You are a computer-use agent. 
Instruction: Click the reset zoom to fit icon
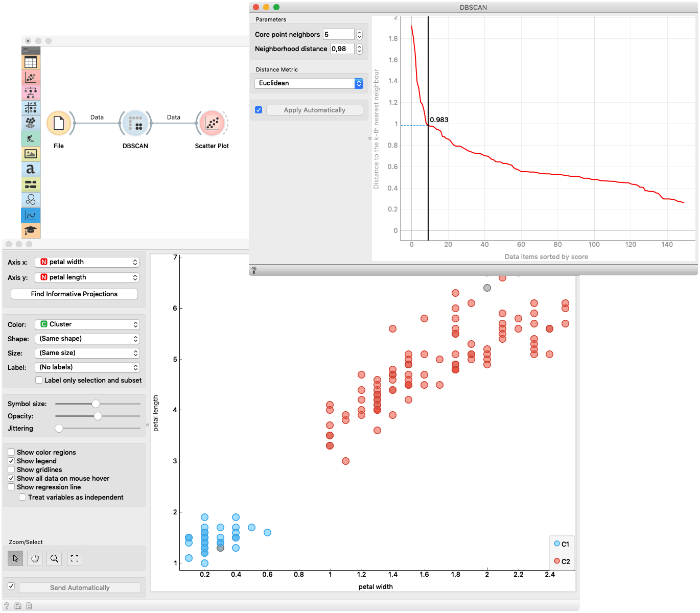point(75,558)
